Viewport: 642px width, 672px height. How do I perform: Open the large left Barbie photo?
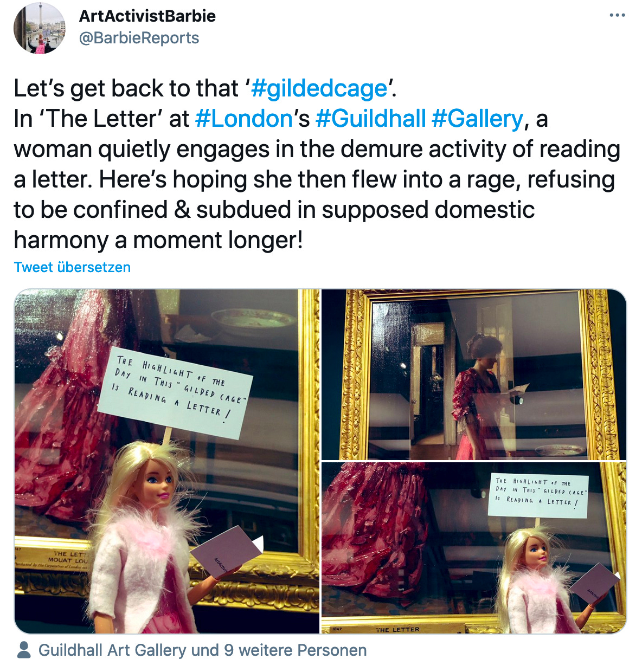(167, 461)
